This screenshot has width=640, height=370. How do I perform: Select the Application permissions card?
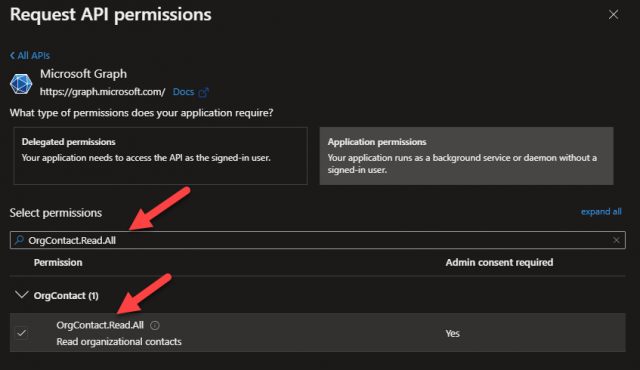(466, 156)
